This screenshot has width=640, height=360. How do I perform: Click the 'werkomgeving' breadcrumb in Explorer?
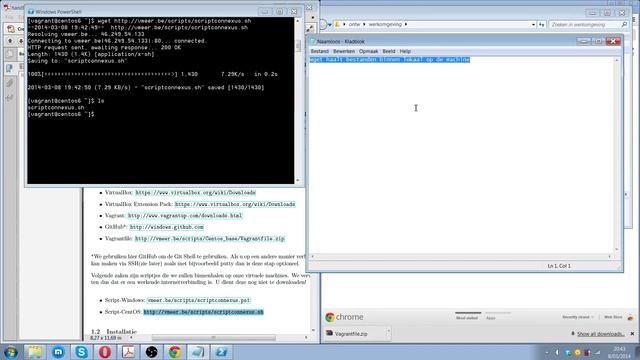(385, 24)
